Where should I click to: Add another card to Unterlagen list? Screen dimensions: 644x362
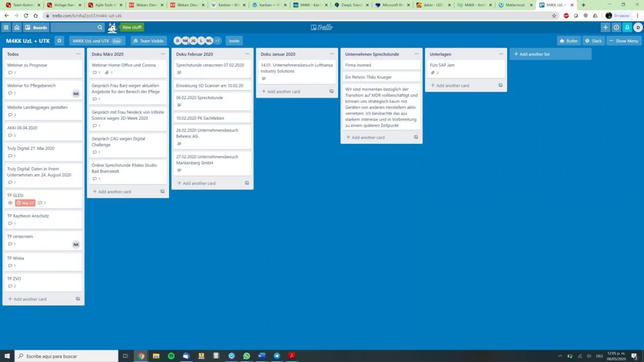(x=452, y=85)
